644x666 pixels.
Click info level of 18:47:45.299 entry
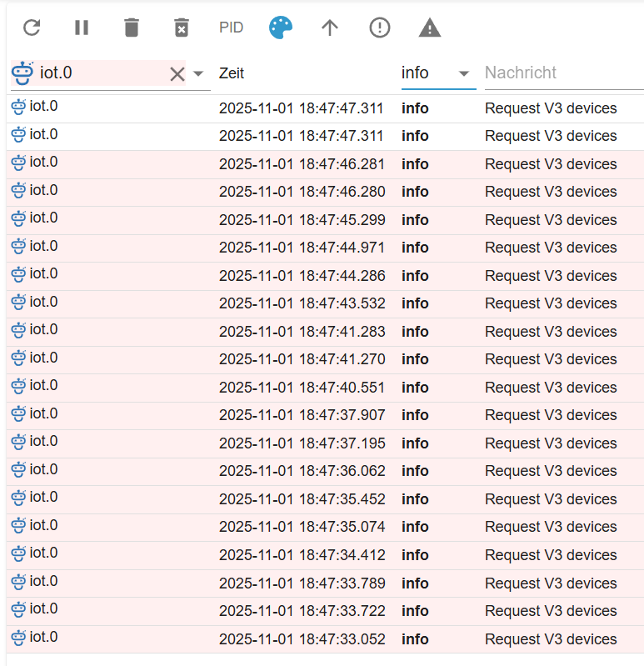click(x=415, y=220)
